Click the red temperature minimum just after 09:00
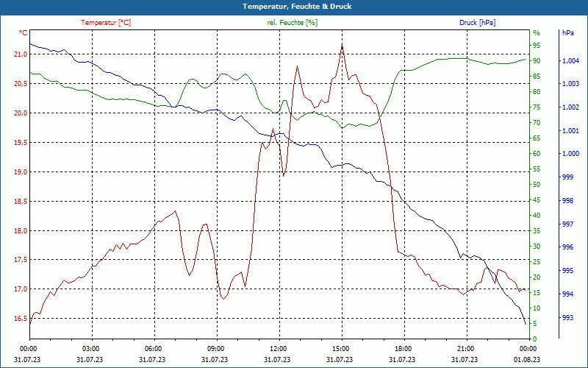The height and width of the screenshot is (368, 588). (x=223, y=299)
